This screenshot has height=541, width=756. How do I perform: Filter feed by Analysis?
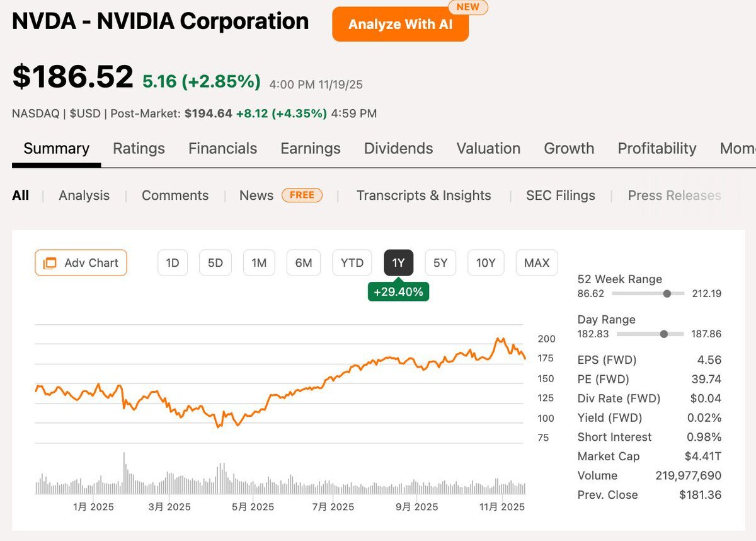click(84, 195)
